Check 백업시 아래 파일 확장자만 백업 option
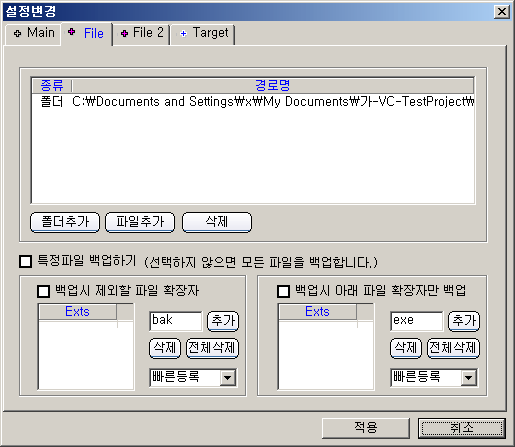Screen dimensions: 515x447 [283, 291]
